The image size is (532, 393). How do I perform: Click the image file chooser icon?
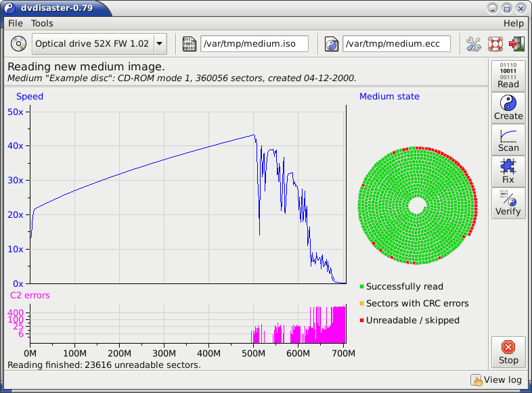189,45
